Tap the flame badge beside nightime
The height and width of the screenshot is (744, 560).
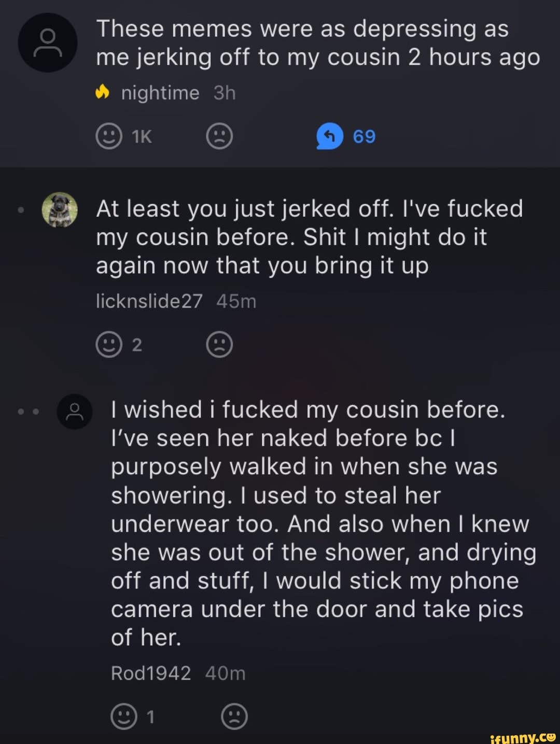[103, 93]
